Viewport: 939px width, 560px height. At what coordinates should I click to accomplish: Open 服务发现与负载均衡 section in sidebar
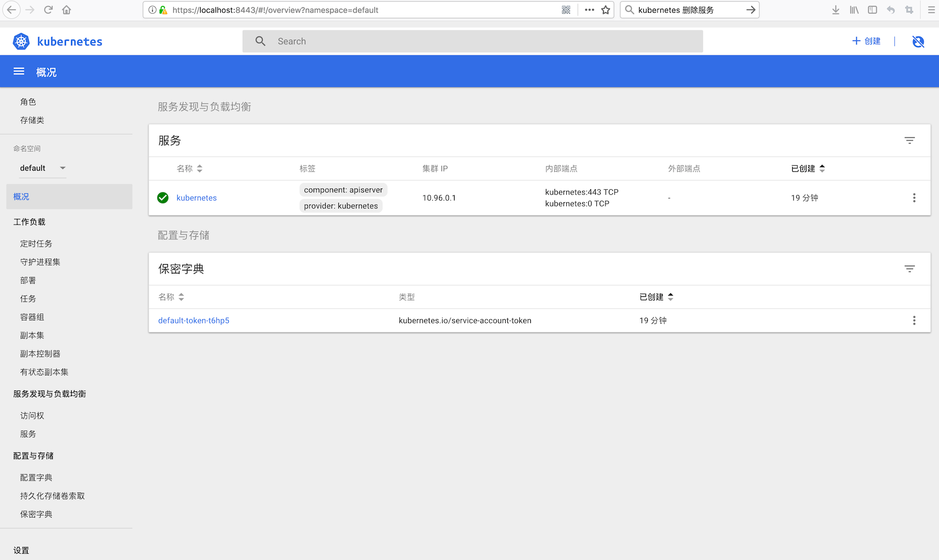(x=49, y=394)
